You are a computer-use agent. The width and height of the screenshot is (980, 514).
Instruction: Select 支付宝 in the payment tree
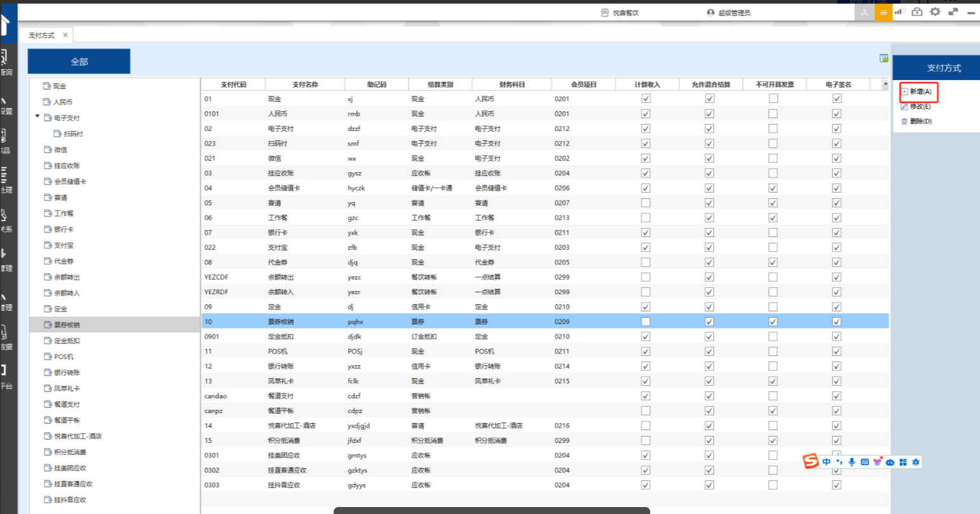64,245
